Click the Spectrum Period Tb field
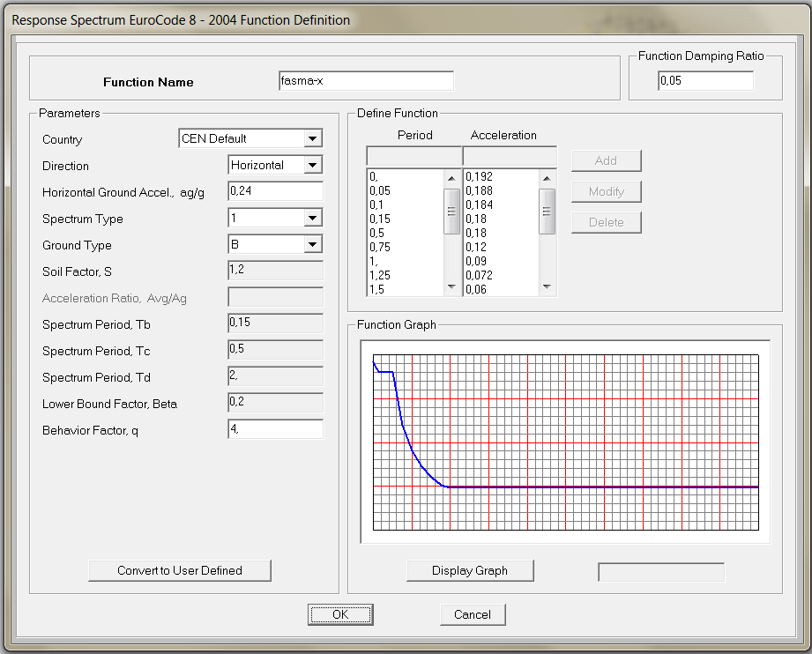Viewport: 812px width, 654px height. (x=275, y=323)
